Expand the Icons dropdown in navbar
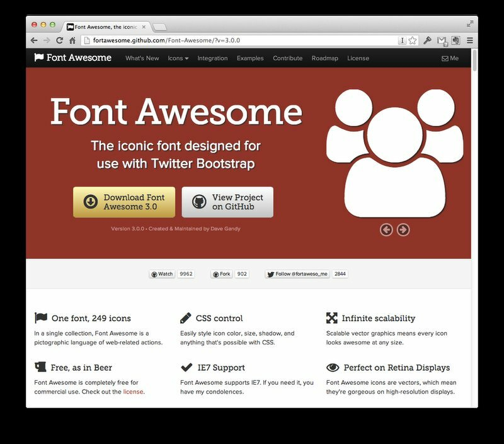 point(178,58)
